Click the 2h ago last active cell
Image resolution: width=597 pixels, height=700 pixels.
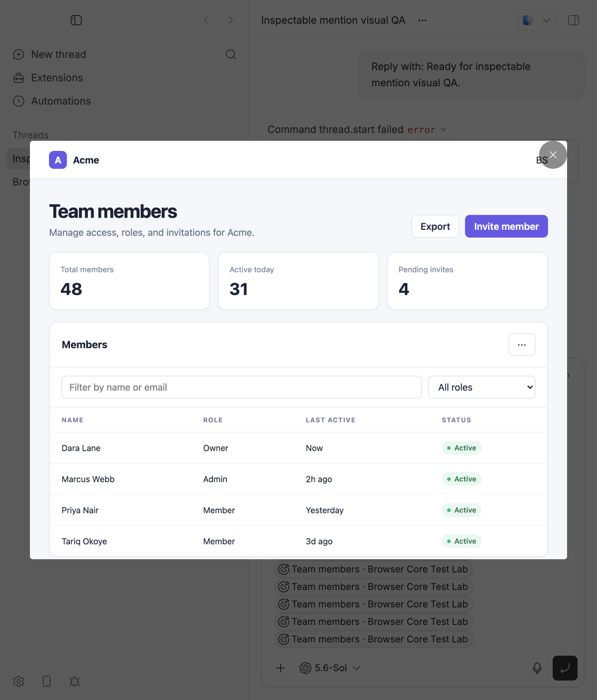pyautogui.click(x=319, y=479)
